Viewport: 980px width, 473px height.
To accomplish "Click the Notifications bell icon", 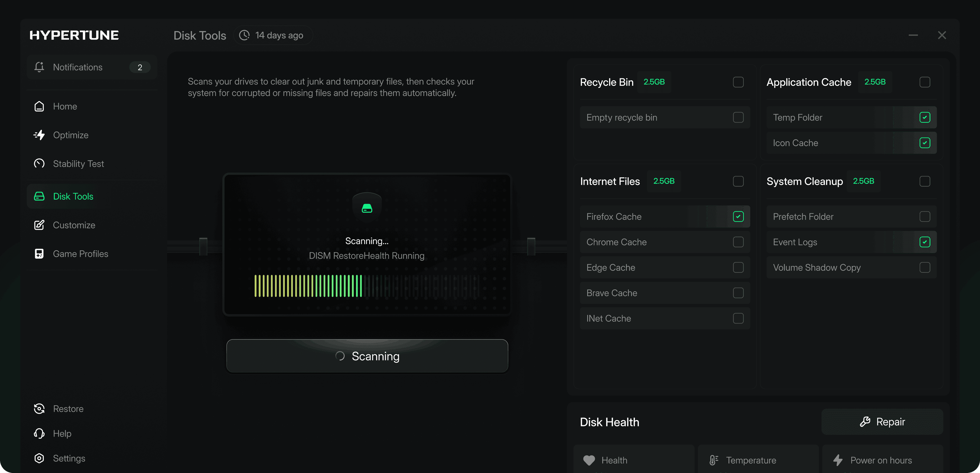I will (39, 67).
